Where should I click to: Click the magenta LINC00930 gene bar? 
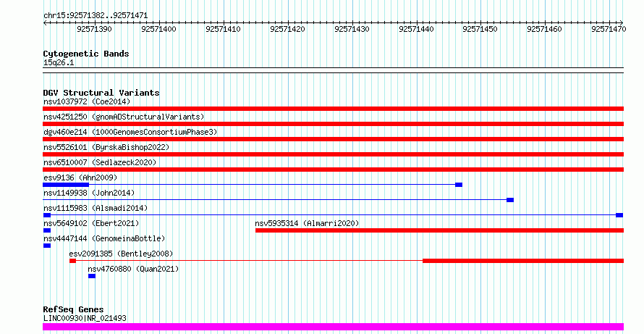click(333, 327)
